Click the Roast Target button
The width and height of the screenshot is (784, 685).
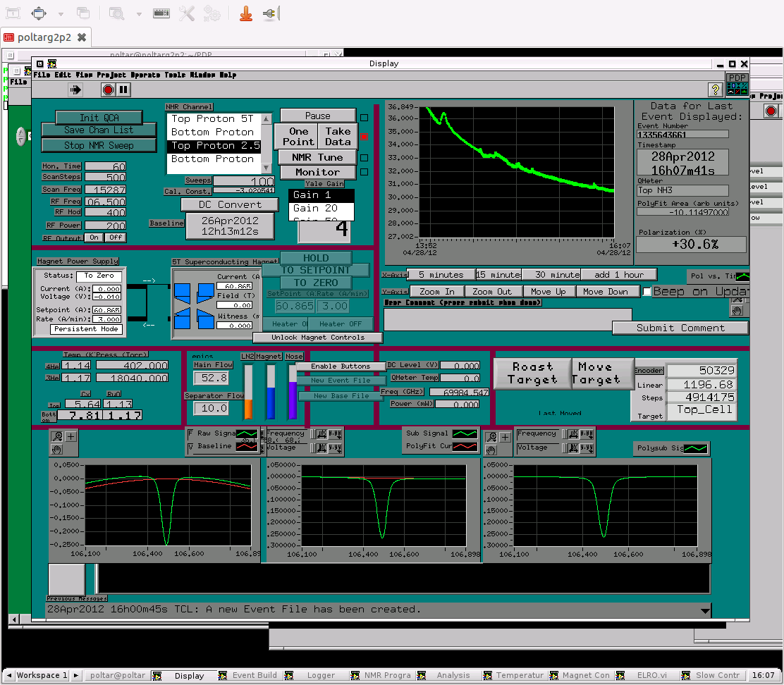[x=532, y=374]
